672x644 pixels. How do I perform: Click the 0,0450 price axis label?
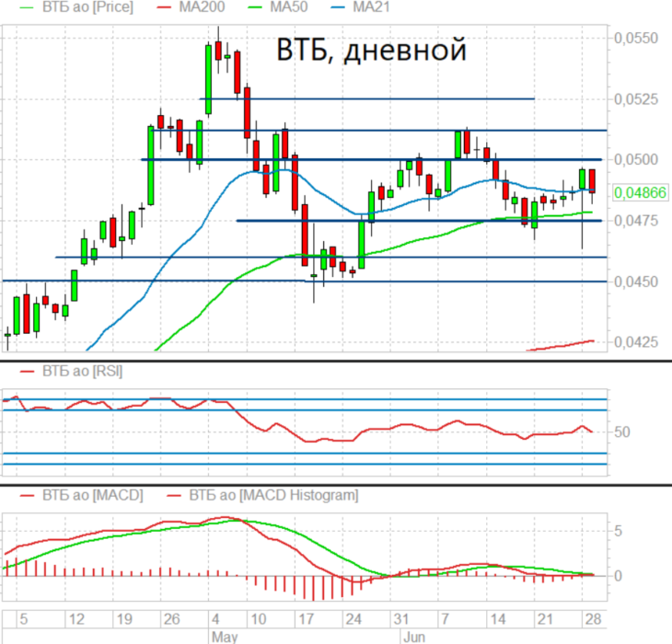(636, 282)
